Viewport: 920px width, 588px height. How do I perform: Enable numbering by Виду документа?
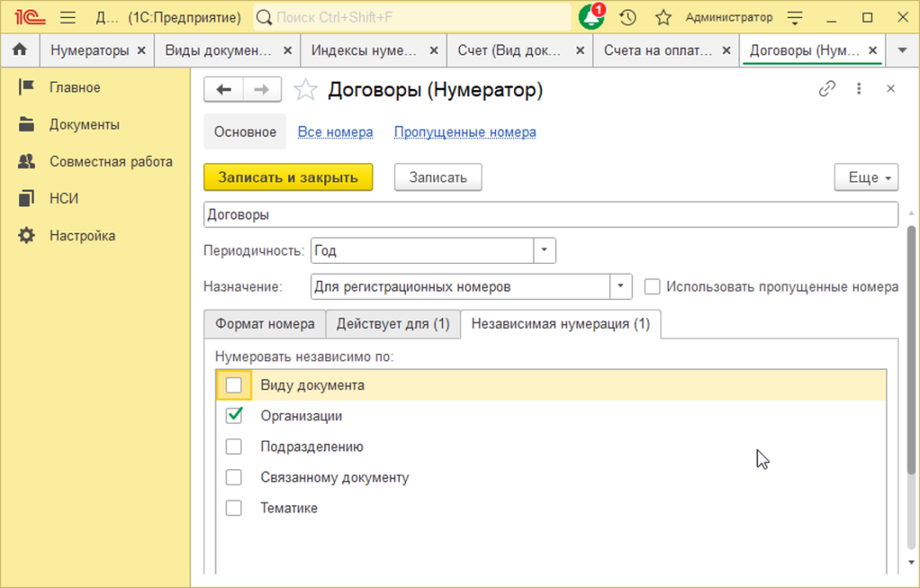(234, 385)
